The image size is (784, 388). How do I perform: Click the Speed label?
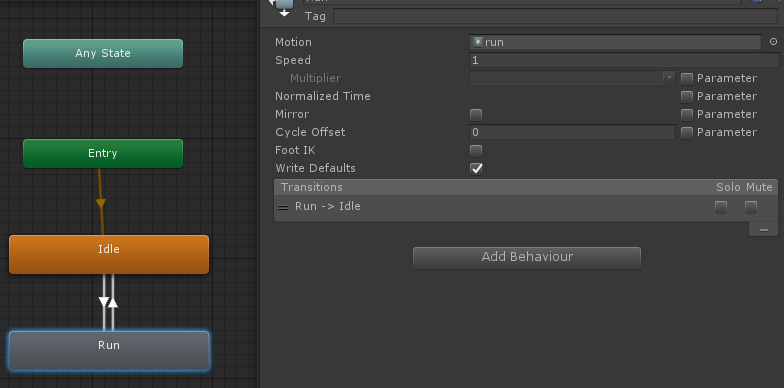click(x=293, y=60)
